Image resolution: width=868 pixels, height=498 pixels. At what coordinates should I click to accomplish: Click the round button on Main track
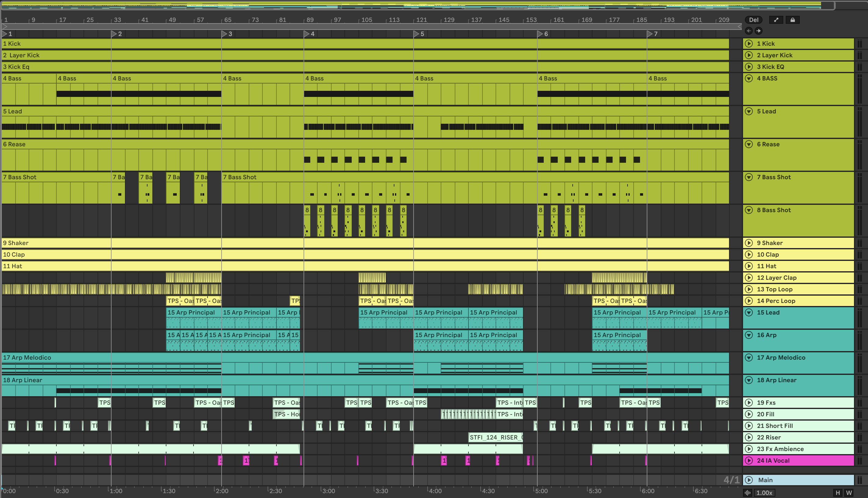(x=749, y=480)
